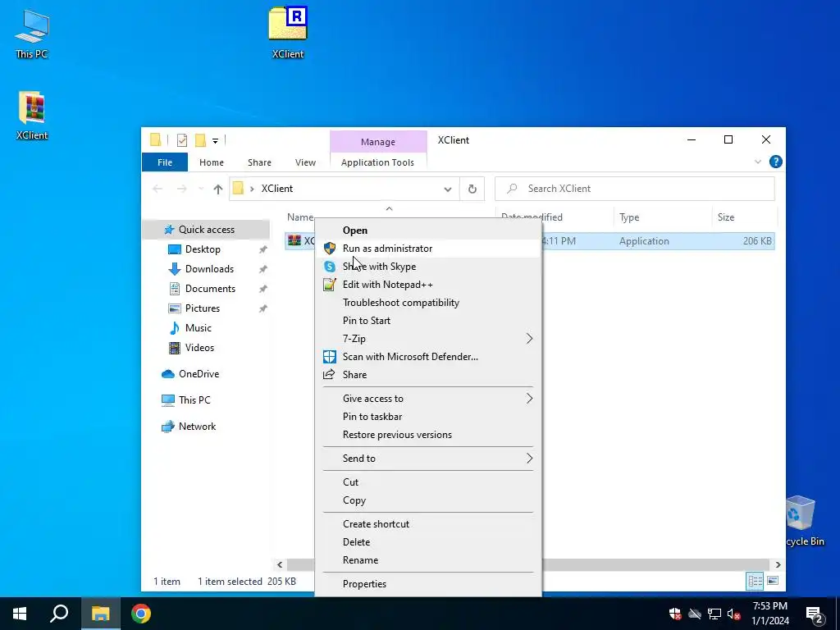This screenshot has height=630, width=840.
Task: Click the File Explorer taskbar icon
Action: [100, 614]
